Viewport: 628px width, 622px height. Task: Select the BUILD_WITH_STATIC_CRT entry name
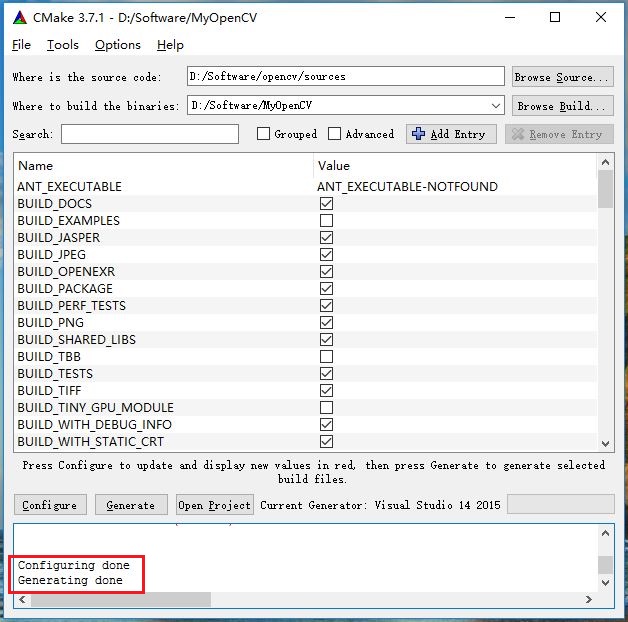click(91, 442)
